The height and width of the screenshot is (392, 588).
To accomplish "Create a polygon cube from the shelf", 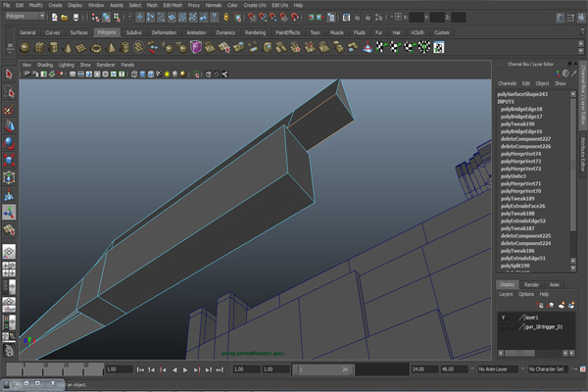I will 39,48.
